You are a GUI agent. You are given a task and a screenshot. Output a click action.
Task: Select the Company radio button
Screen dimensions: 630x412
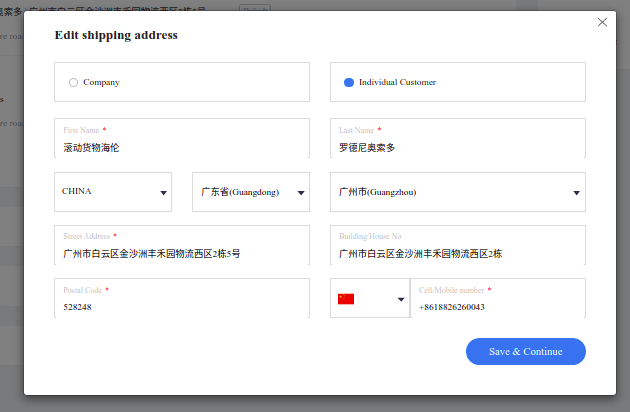tap(73, 82)
